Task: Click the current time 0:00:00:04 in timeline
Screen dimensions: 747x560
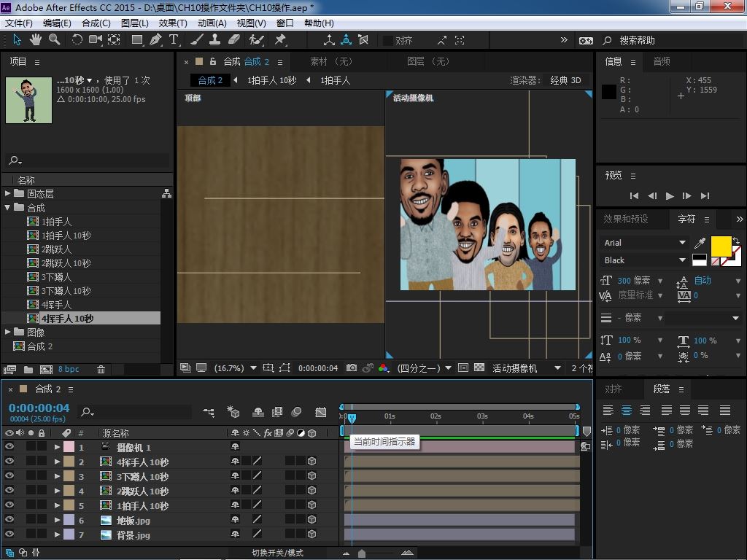Action: pyautogui.click(x=39, y=408)
